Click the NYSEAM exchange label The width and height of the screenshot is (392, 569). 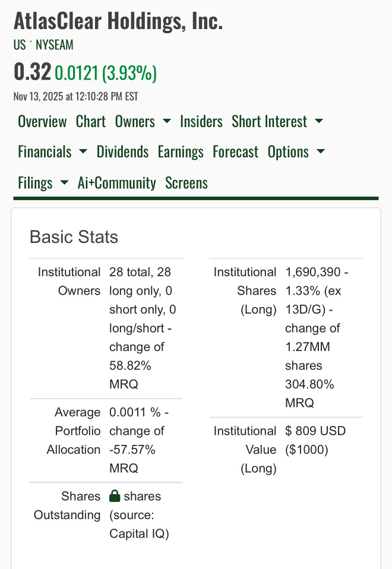[55, 45]
